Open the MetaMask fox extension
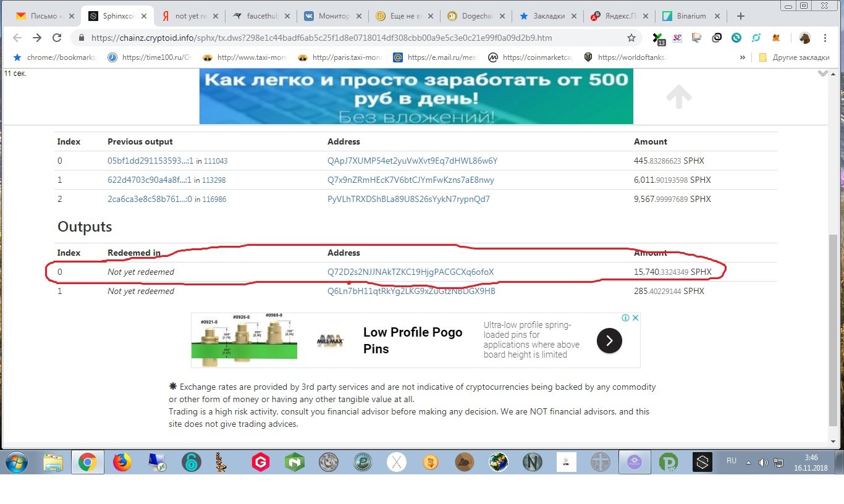 (775, 38)
